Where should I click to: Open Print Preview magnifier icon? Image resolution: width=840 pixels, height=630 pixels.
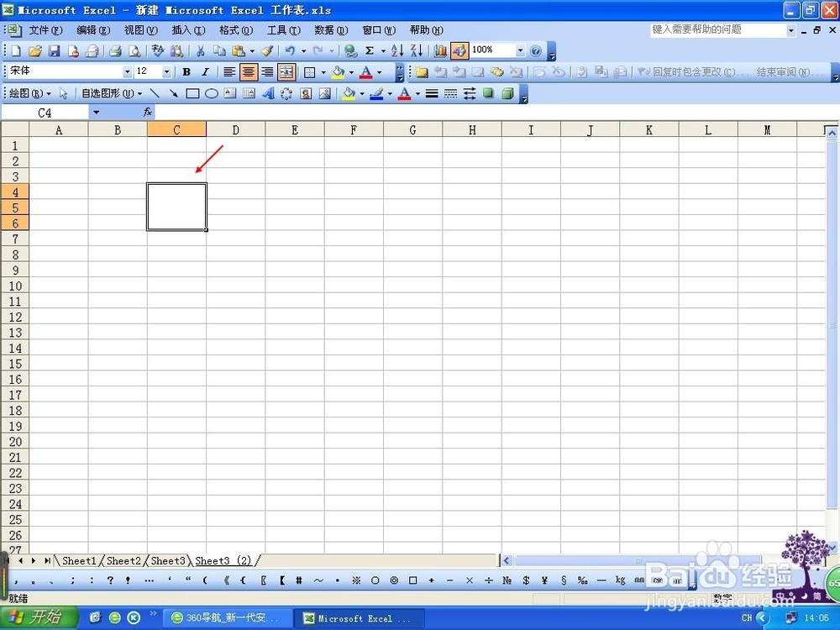(x=134, y=51)
